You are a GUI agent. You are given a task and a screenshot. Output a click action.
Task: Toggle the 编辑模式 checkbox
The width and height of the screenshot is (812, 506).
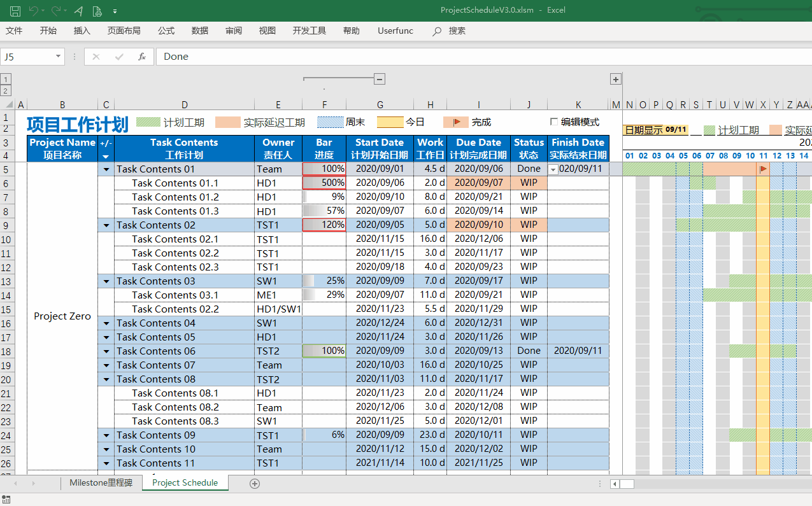point(554,122)
